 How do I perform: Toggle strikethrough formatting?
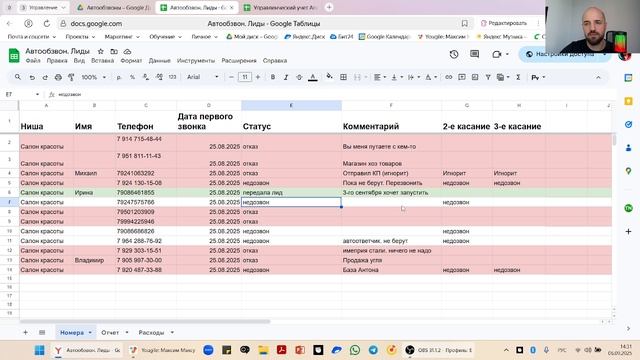(x=299, y=77)
